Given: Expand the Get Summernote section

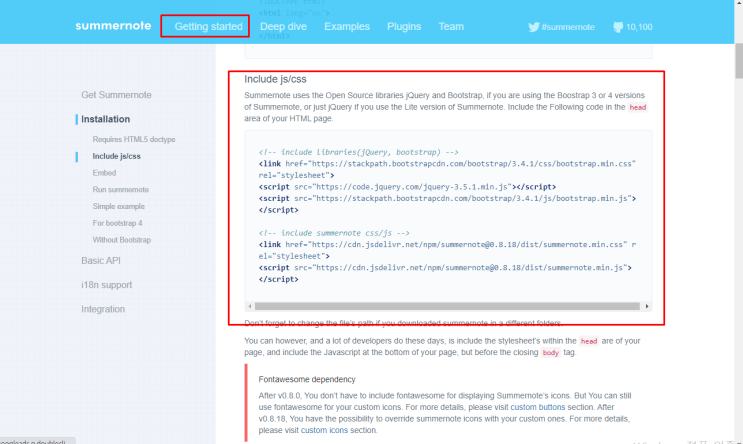Looking at the screenshot, I should [116, 94].
